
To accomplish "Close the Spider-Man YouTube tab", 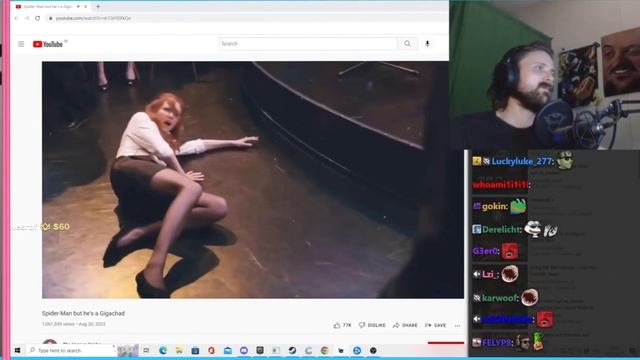I will point(85,7).
